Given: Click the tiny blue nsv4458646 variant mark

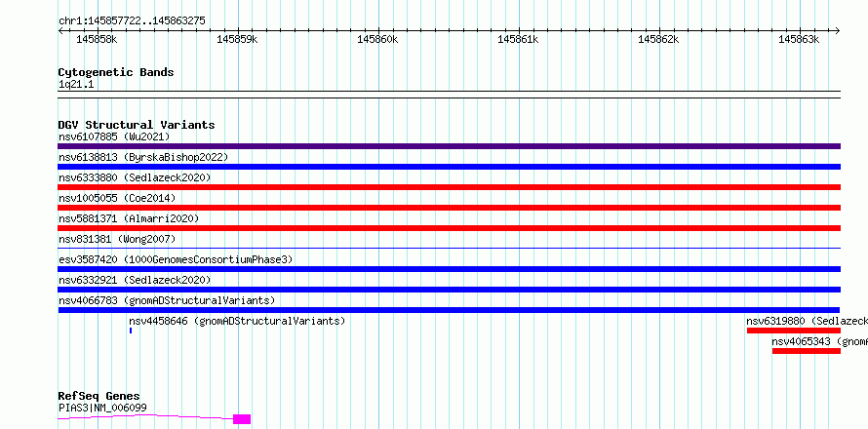Looking at the screenshot, I should tap(131, 331).
